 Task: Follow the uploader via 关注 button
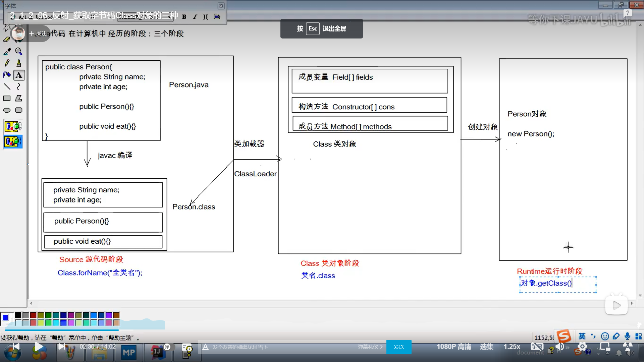click(38, 34)
